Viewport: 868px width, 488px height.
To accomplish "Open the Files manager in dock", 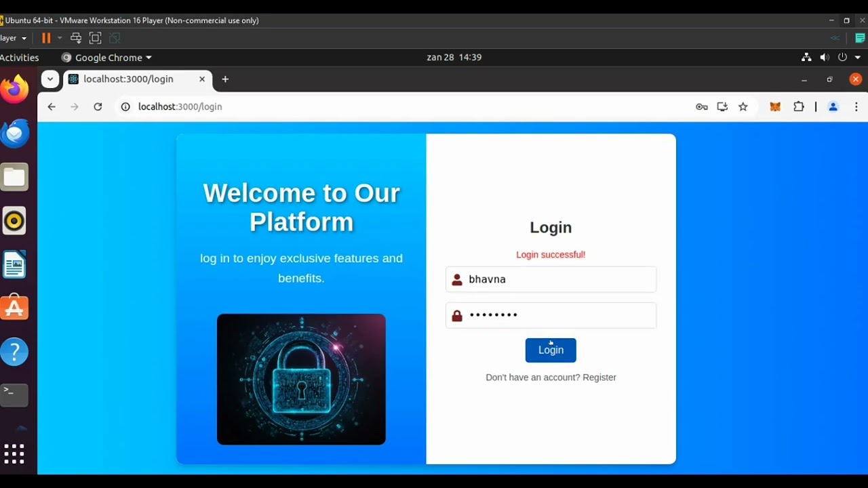I will point(14,177).
